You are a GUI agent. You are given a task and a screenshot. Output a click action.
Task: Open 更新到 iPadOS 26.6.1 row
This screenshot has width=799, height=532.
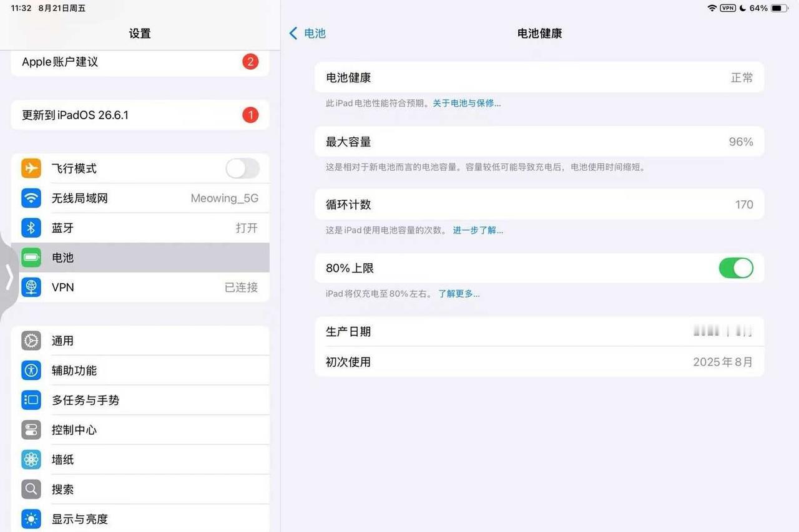[x=140, y=115]
